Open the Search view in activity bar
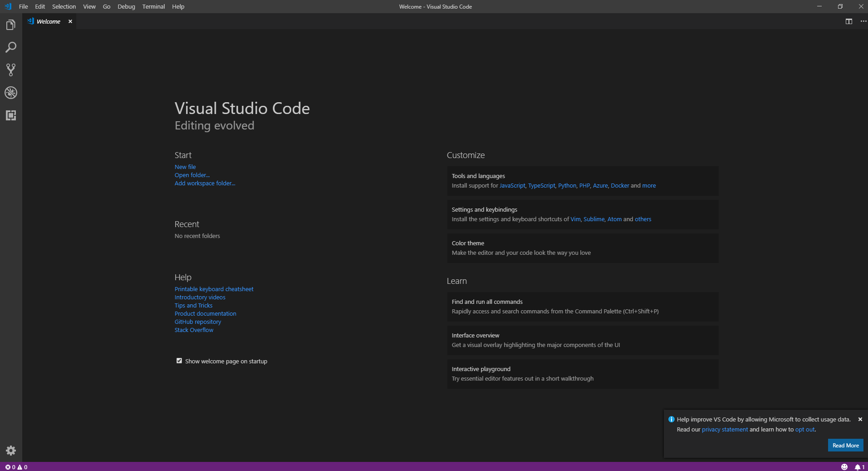The image size is (868, 471). [11, 47]
